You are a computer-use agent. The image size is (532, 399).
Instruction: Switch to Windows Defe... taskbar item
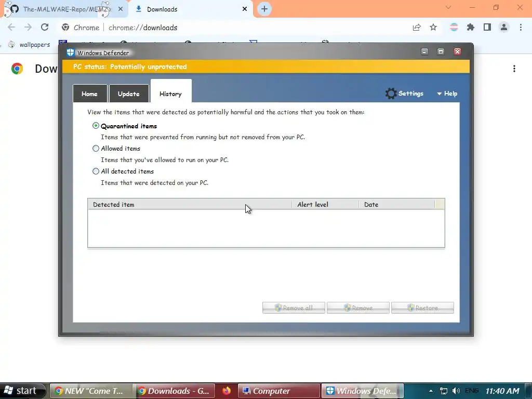[x=362, y=391]
